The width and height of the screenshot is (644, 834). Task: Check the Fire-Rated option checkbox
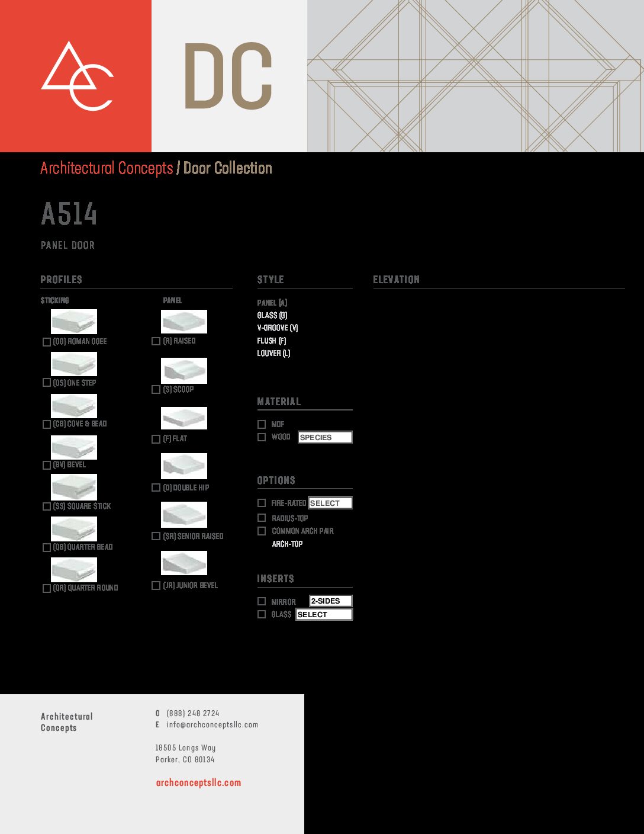tap(262, 503)
